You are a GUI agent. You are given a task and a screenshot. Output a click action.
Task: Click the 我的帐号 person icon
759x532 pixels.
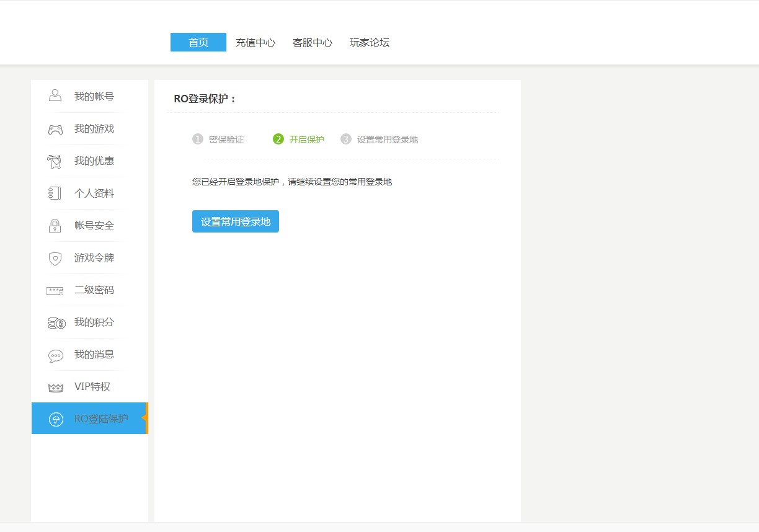pyautogui.click(x=55, y=96)
